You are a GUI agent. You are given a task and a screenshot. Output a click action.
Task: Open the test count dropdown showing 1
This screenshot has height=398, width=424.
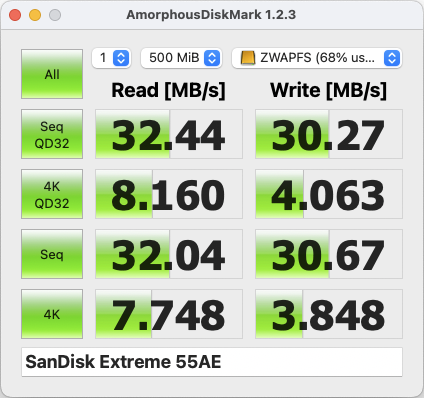pyautogui.click(x=111, y=58)
